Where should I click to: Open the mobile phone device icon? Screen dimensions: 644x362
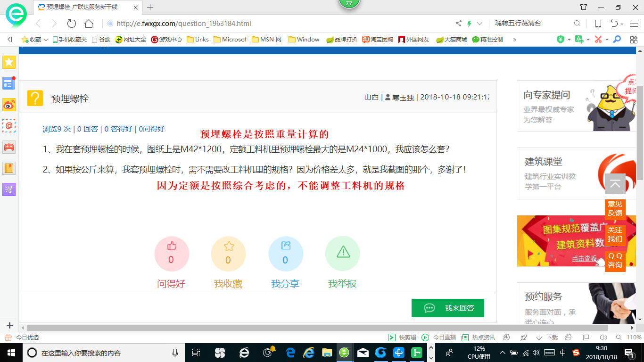point(598,24)
